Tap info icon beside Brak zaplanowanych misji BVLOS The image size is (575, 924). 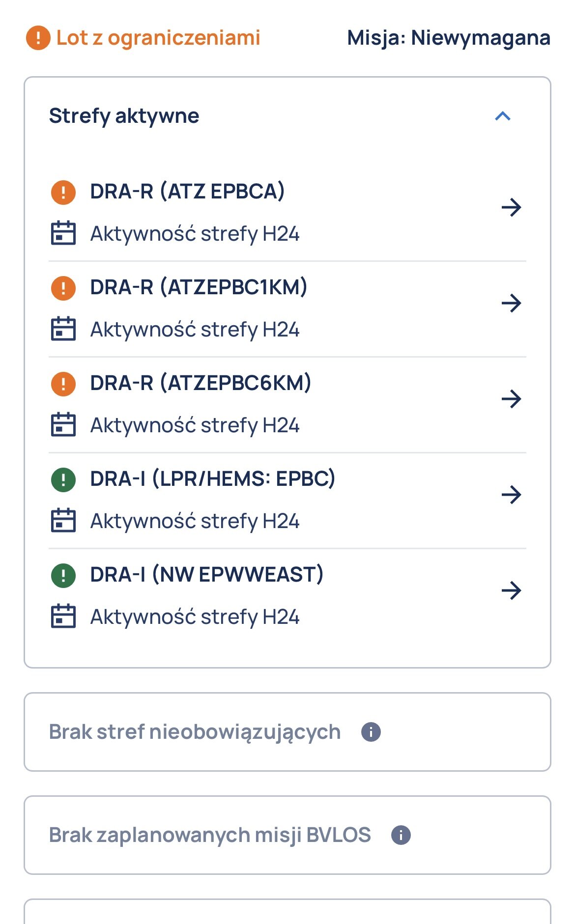(x=401, y=835)
